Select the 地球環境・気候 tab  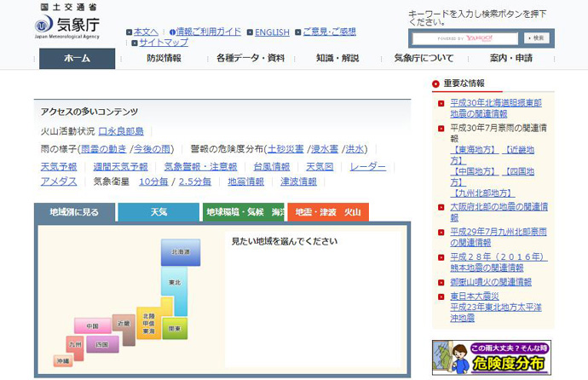244,212
